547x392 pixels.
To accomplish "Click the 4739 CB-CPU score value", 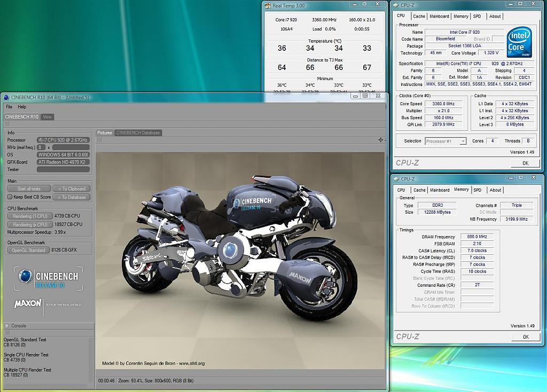I will (x=67, y=216).
